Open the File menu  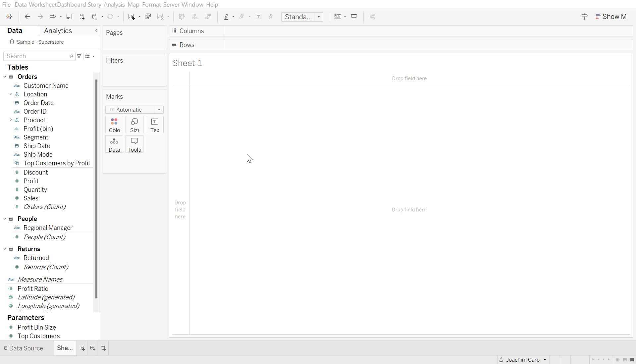tap(6, 5)
